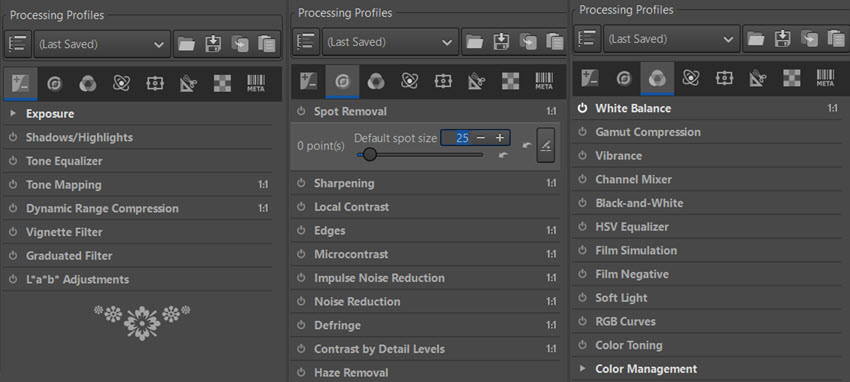Turn on Tone Mapping power toggle

pyautogui.click(x=13, y=185)
